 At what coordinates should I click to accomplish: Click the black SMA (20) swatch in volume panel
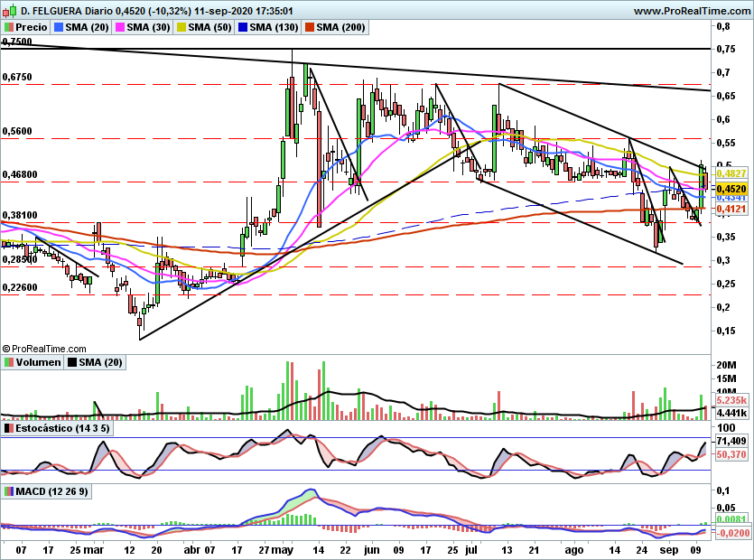click(71, 362)
